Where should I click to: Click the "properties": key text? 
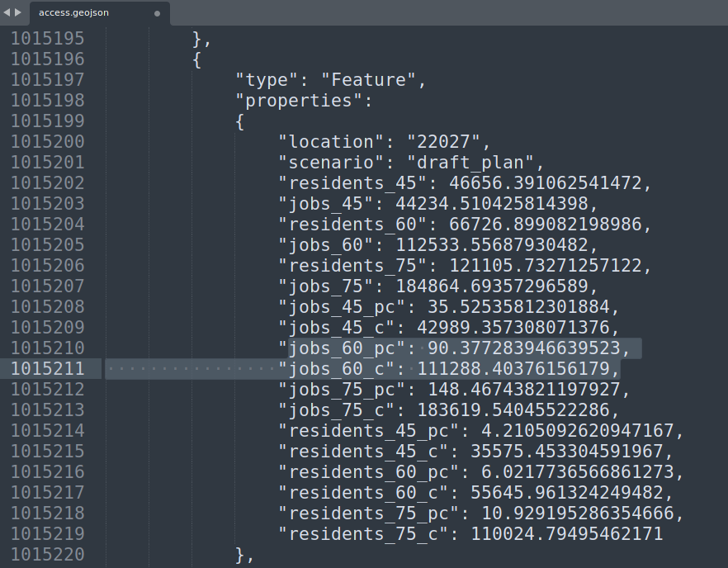(304, 101)
